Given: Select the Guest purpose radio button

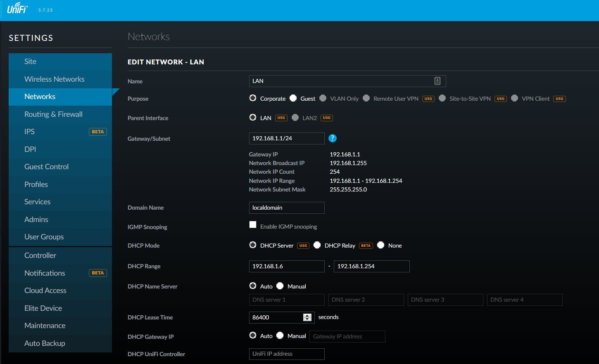Looking at the screenshot, I should (293, 98).
